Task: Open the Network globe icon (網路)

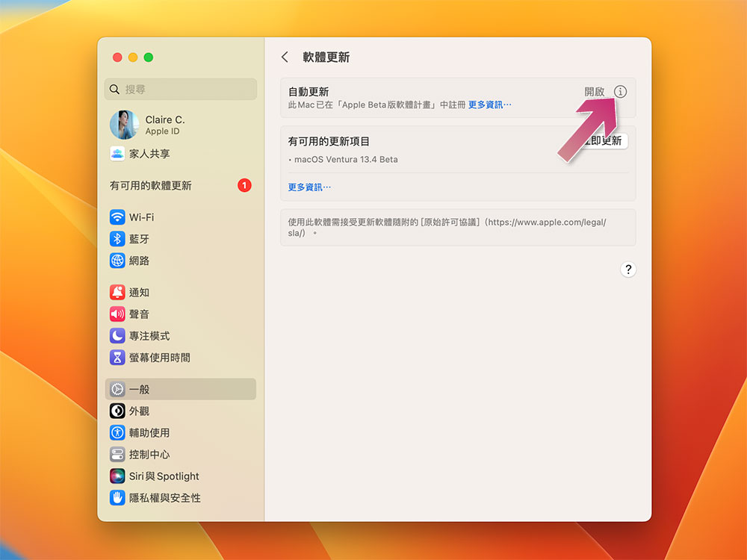Action: pyautogui.click(x=117, y=261)
